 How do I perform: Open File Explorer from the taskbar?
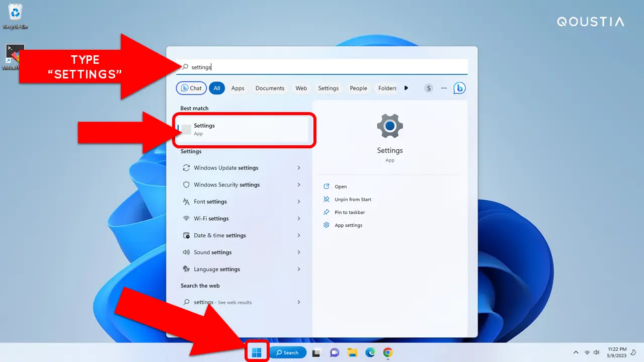point(353,353)
